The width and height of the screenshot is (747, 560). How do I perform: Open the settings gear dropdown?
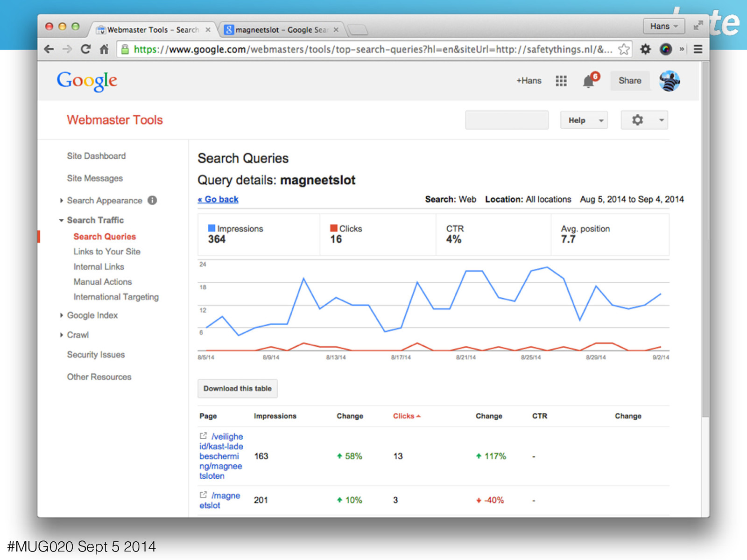[x=644, y=120]
